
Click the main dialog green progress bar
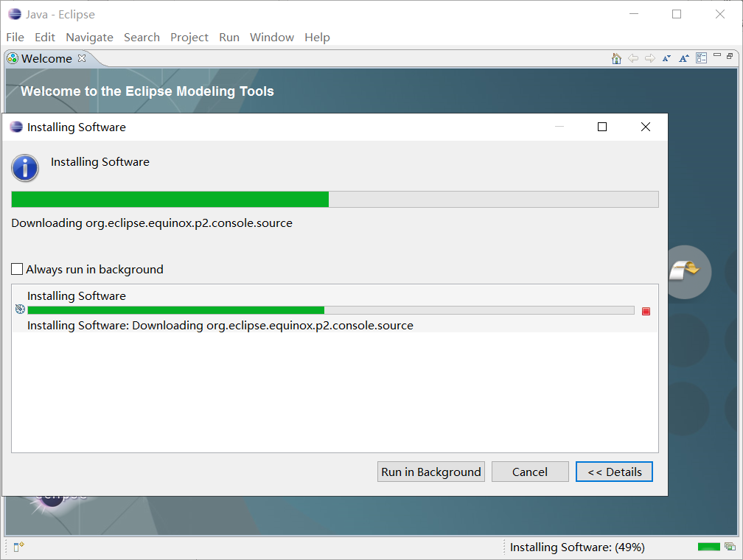point(335,200)
